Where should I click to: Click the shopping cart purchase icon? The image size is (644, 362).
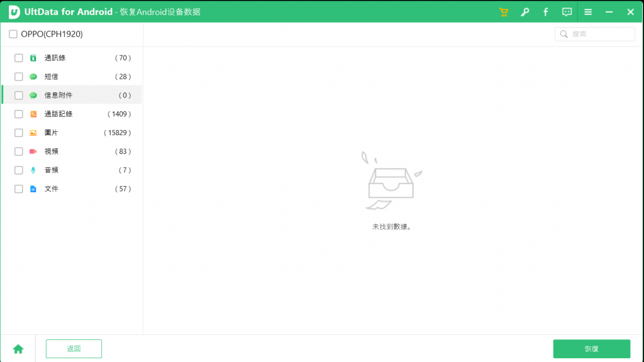(x=504, y=12)
